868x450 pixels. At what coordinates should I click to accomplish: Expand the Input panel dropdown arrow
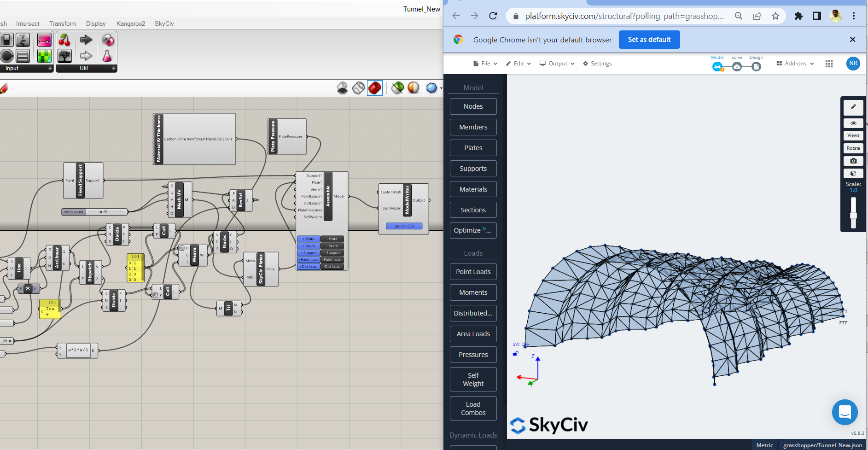point(50,68)
